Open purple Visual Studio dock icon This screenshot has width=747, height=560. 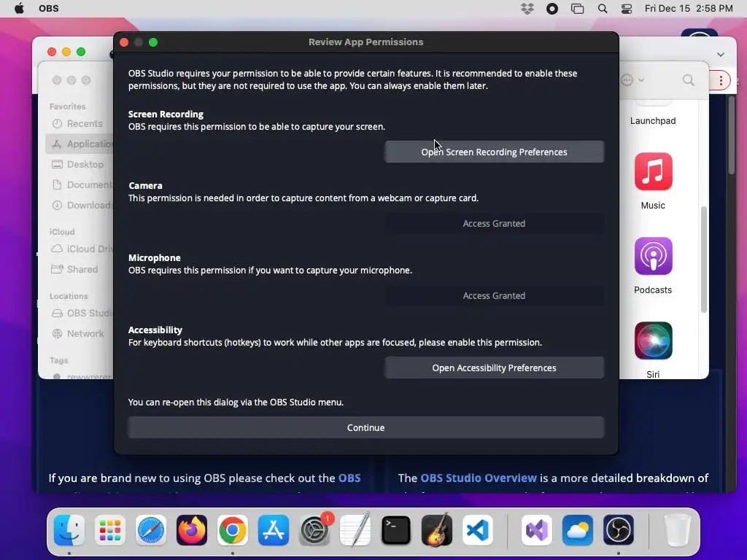pos(537,530)
